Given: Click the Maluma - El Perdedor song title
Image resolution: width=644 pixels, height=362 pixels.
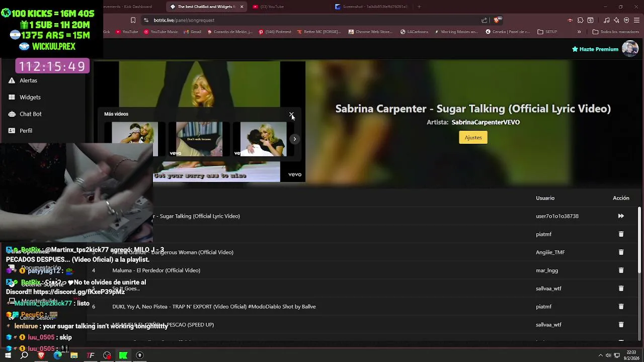Looking at the screenshot, I should pyautogui.click(x=156, y=270).
